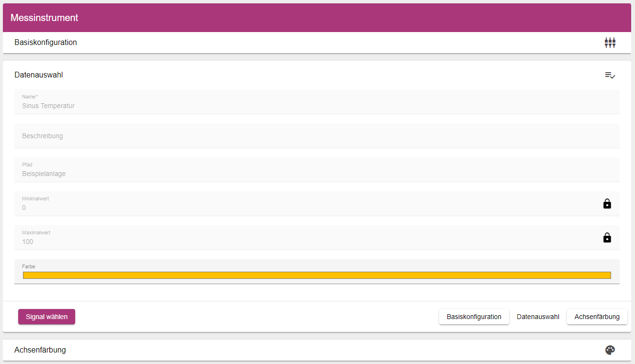Toggle the Maximalwert lock icon
This screenshot has width=635, height=364.
pos(607,238)
